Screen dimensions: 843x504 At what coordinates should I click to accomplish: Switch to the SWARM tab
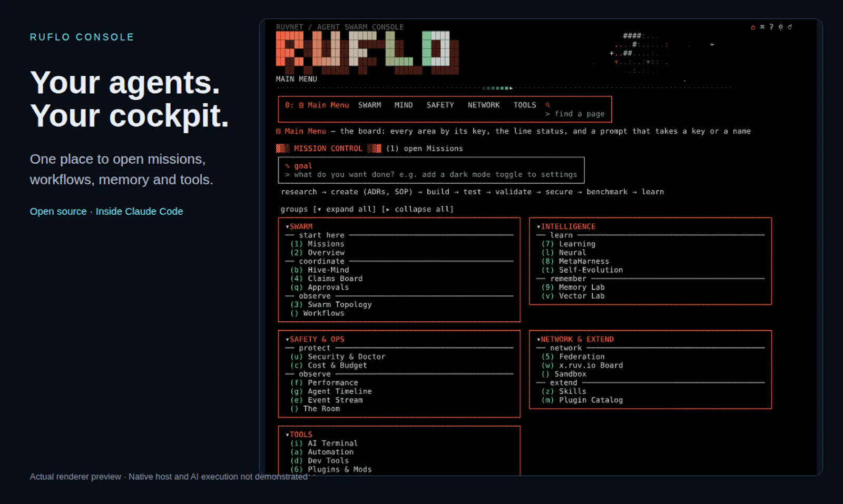pyautogui.click(x=370, y=105)
